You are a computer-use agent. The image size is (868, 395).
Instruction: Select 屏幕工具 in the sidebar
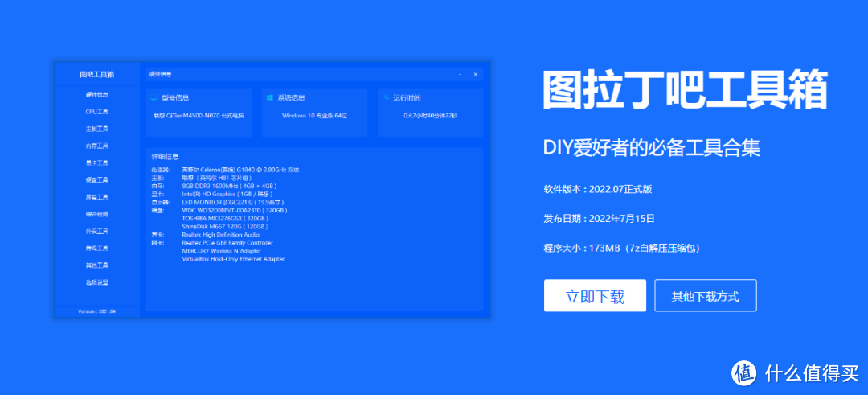point(97,197)
